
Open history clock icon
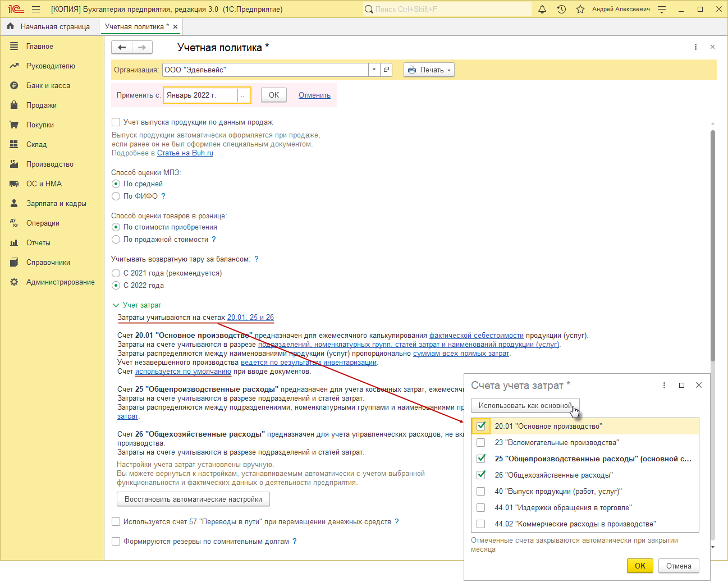point(561,9)
